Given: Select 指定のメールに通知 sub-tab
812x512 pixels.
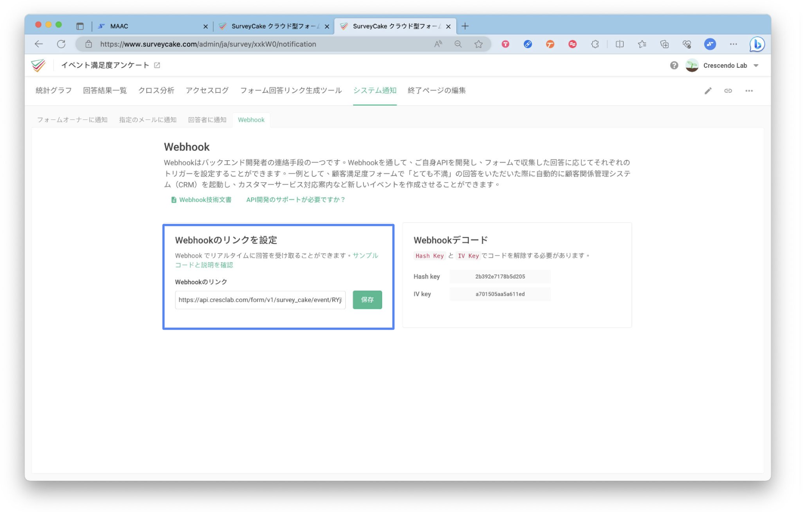Looking at the screenshot, I should 148,120.
